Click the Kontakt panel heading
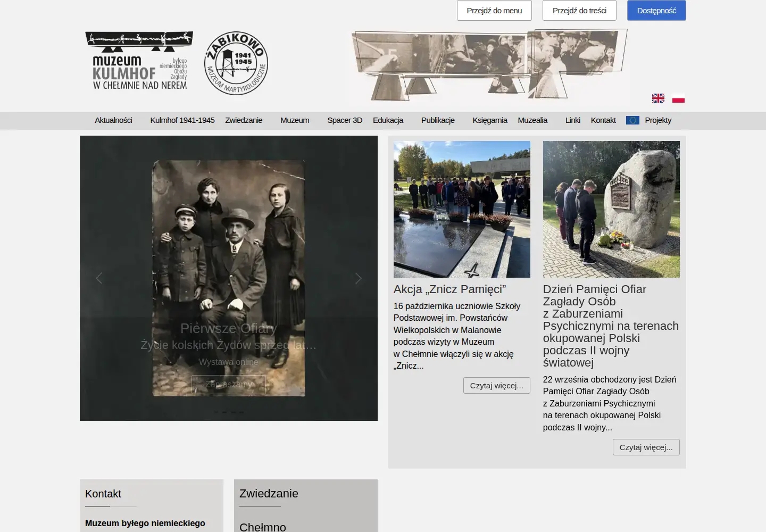 pos(103,494)
